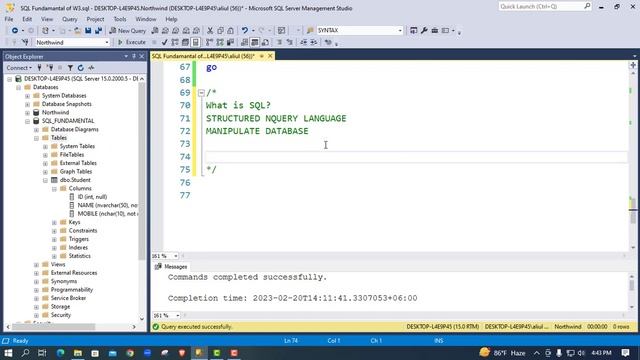Expand the Northwind database node
This screenshot has height=360, width=640.
point(27,113)
